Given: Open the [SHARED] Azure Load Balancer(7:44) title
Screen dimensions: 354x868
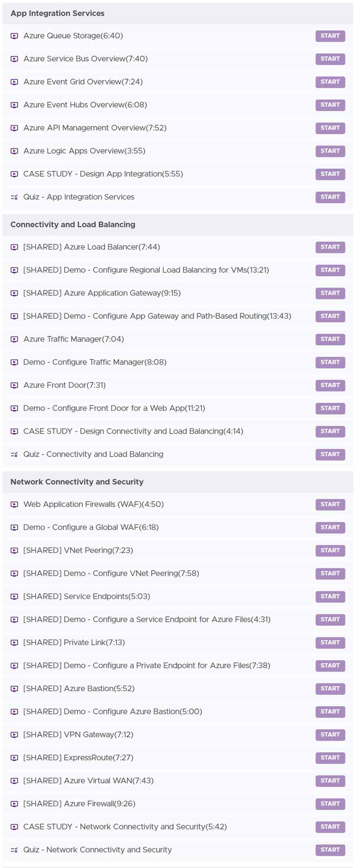Looking at the screenshot, I should tap(92, 247).
